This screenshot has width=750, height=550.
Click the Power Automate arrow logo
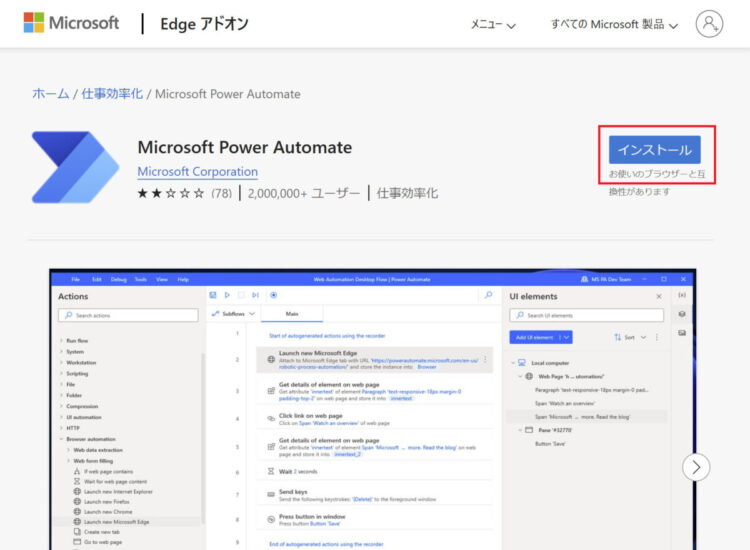pyautogui.click(x=75, y=167)
